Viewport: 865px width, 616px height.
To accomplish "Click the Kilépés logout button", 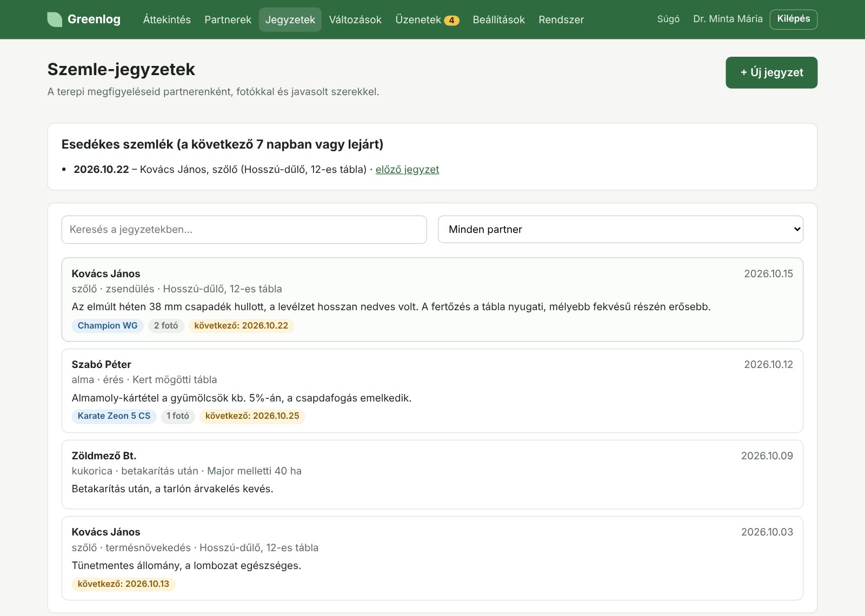I will [x=794, y=19].
